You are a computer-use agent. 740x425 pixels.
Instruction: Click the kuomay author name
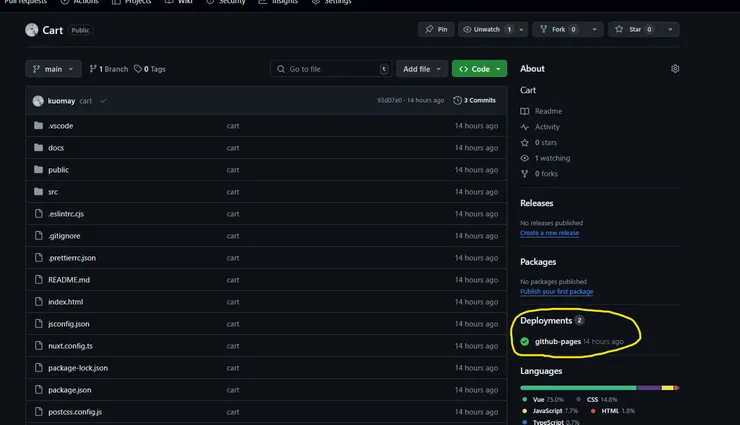61,100
